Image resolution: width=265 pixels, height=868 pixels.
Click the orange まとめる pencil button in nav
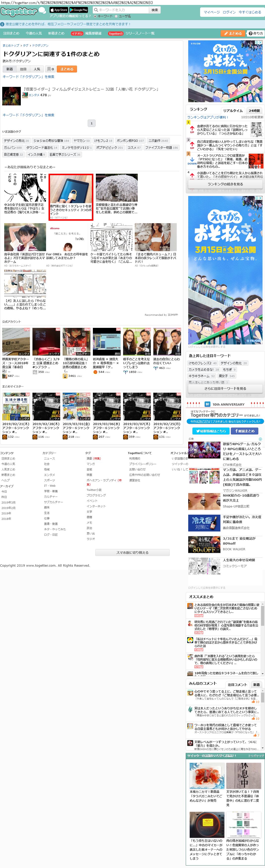click(233, 33)
